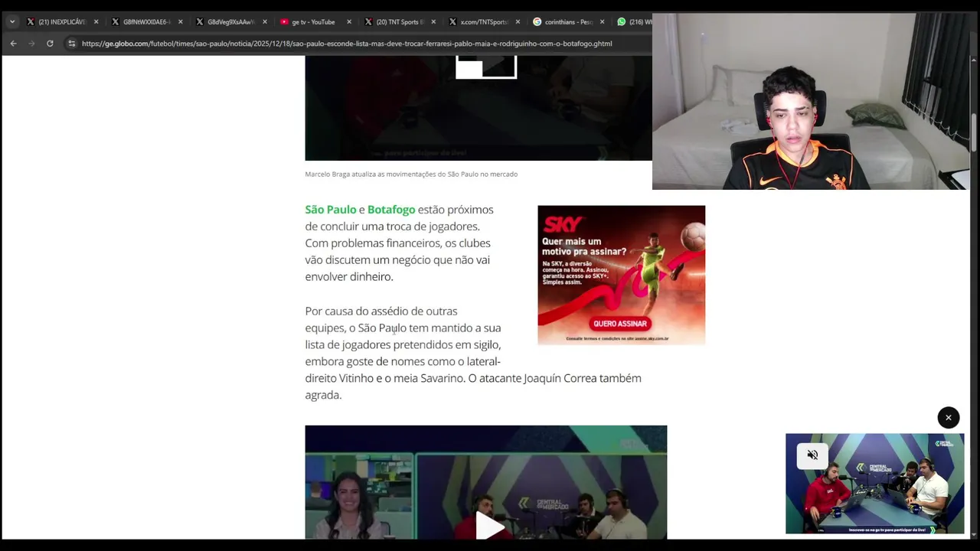The width and height of the screenshot is (980, 551).
Task: Close the '(20) TNT Sports' tab
Action: click(433, 21)
